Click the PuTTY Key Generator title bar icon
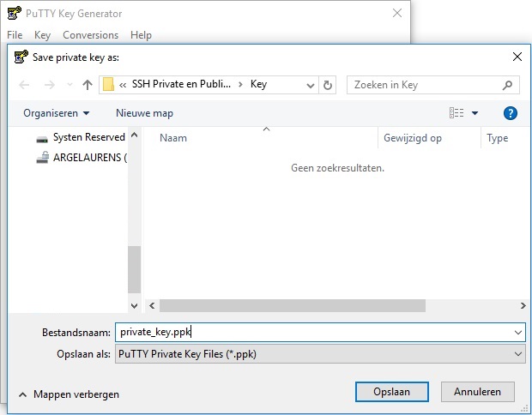532x415 pixels. pos(15,13)
